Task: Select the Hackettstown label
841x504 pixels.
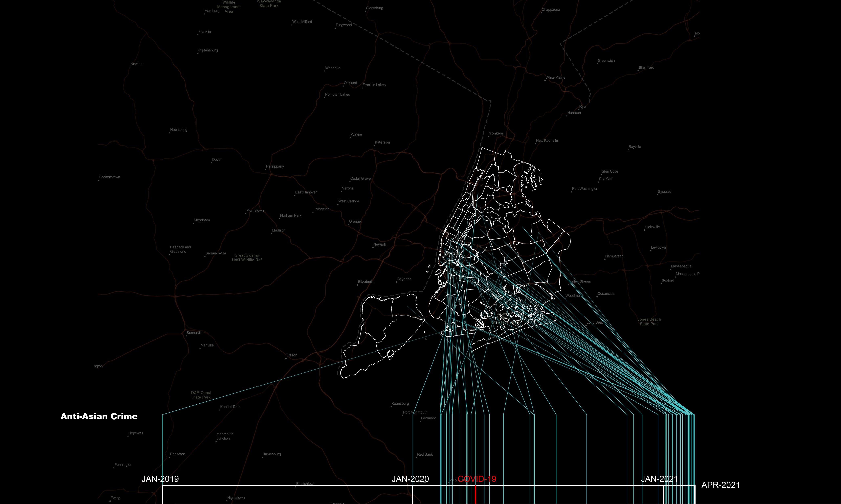Action: 109,177
